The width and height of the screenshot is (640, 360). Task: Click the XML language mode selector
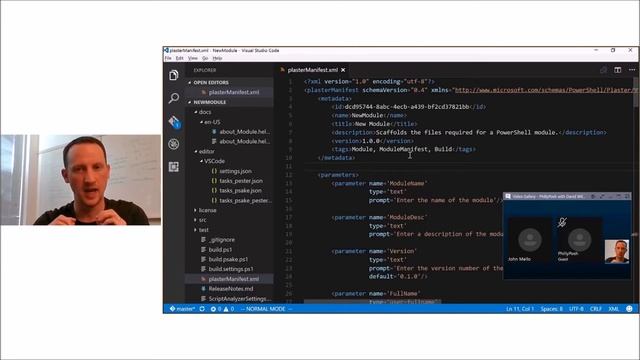point(613,309)
